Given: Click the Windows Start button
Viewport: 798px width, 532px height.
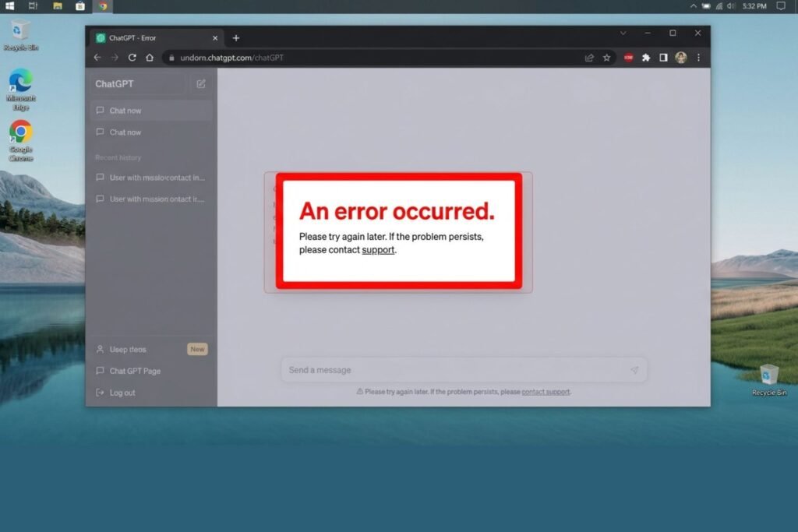Looking at the screenshot, I should point(9,6).
